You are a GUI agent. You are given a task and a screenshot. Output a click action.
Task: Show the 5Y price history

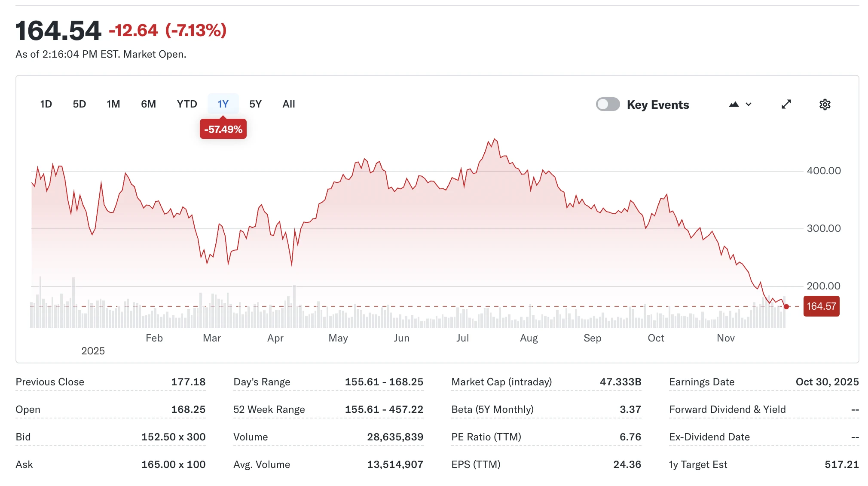click(255, 104)
